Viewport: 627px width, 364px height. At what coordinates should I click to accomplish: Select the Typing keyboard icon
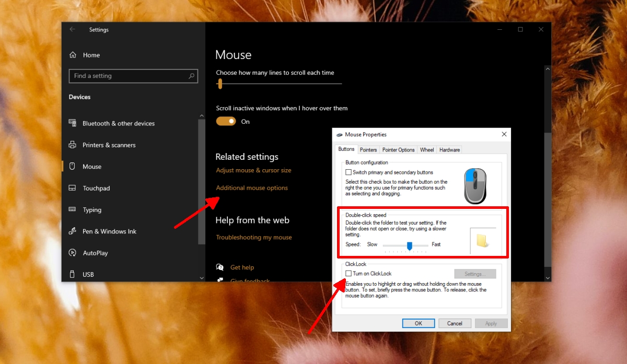(x=72, y=209)
